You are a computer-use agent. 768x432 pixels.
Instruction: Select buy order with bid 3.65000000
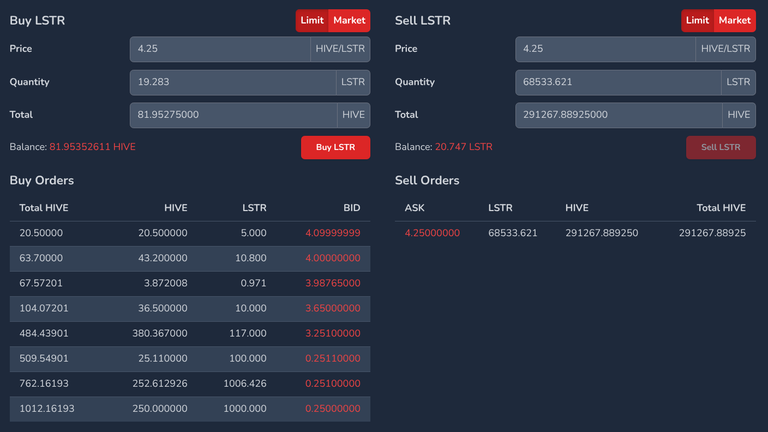190,309
